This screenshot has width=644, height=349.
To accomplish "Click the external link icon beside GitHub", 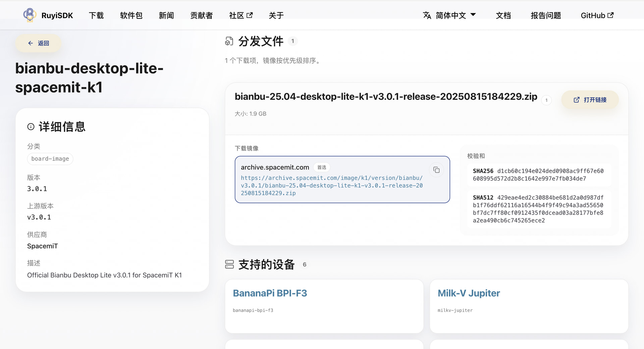I will click(x=610, y=15).
